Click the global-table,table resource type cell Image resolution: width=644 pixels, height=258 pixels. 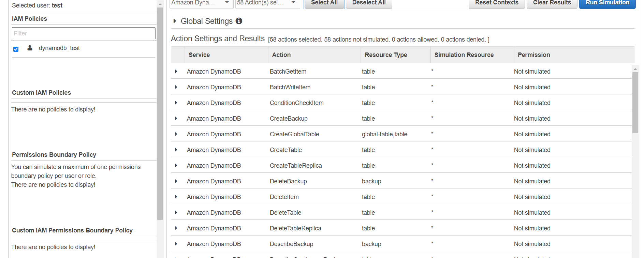tap(384, 134)
